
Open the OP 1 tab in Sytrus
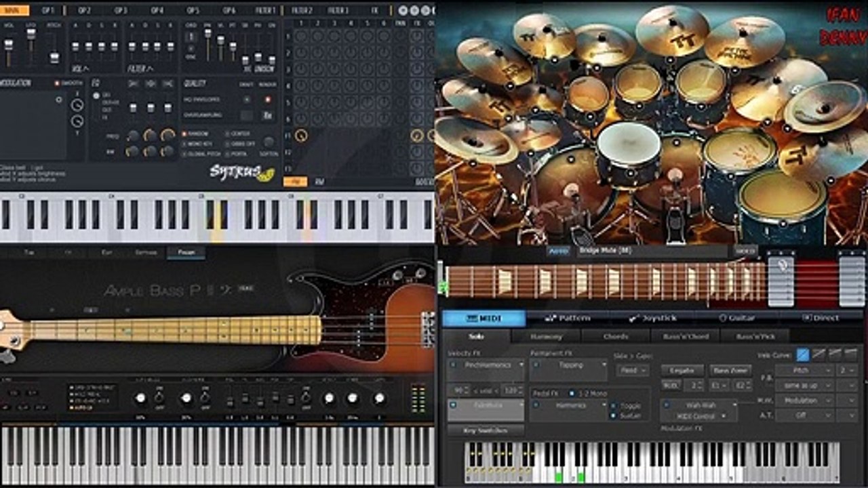pyautogui.click(x=48, y=10)
